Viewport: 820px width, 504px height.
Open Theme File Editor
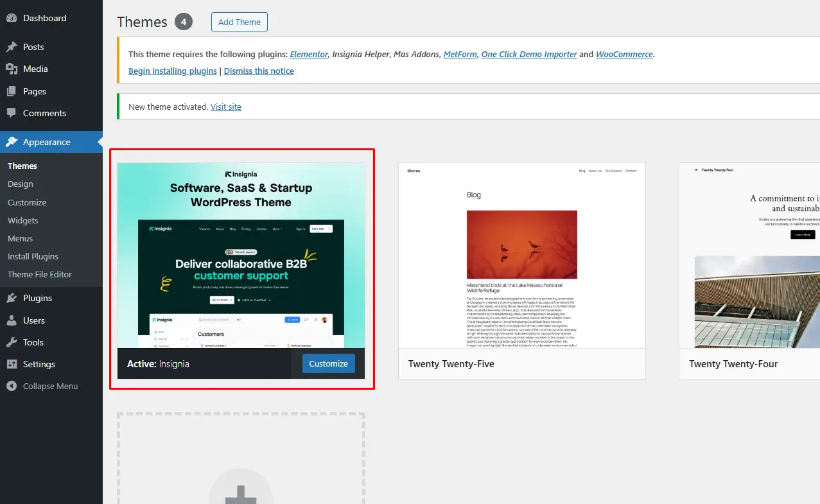(x=40, y=274)
